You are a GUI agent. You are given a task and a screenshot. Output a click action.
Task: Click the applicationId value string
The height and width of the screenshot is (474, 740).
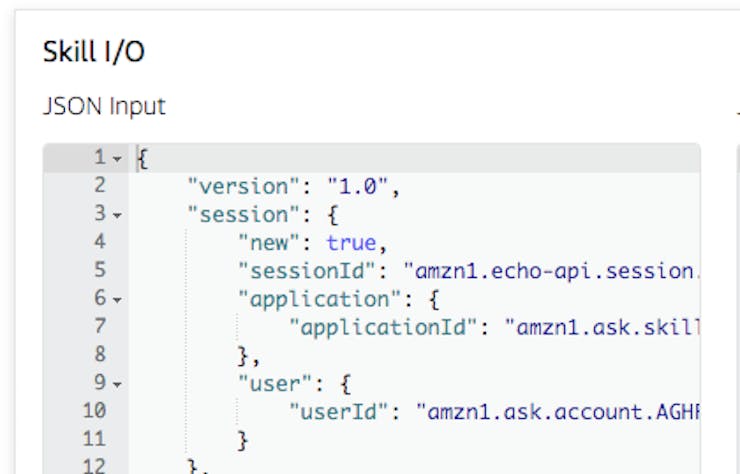(602, 327)
